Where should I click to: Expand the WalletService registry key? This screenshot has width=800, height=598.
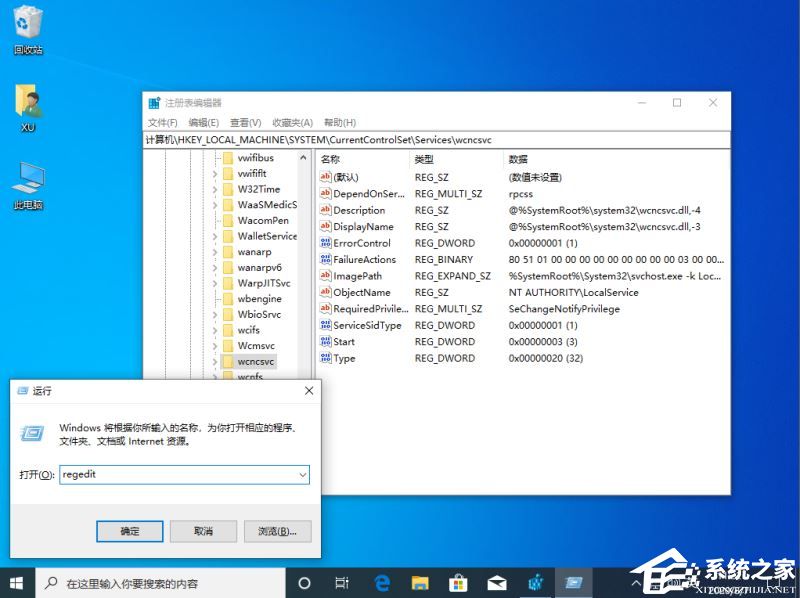(214, 236)
